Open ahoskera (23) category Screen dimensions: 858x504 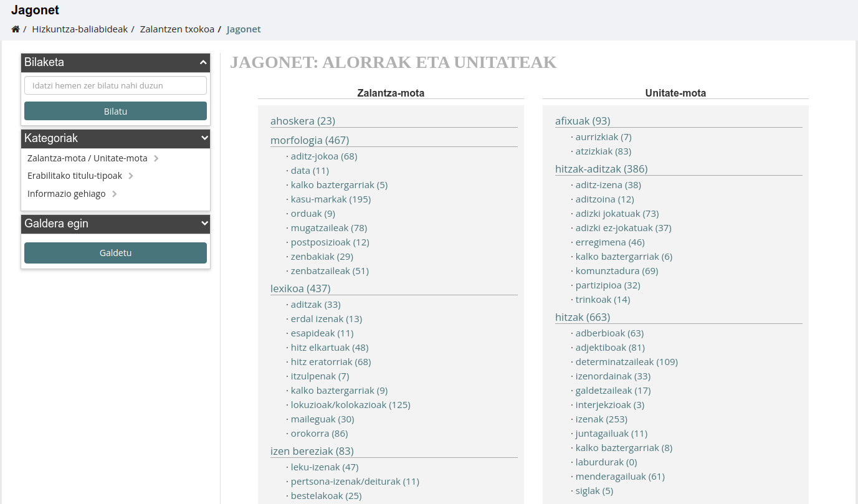pyautogui.click(x=303, y=121)
